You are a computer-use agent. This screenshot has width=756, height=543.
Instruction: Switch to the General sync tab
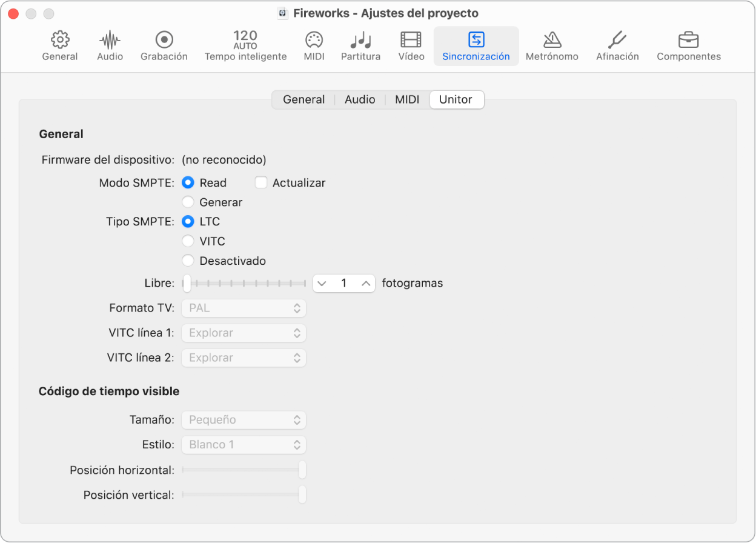pyautogui.click(x=304, y=99)
